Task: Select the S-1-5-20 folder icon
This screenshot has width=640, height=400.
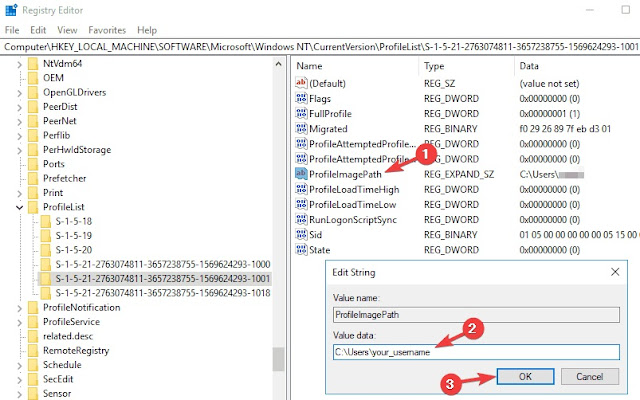Action: [x=46, y=250]
